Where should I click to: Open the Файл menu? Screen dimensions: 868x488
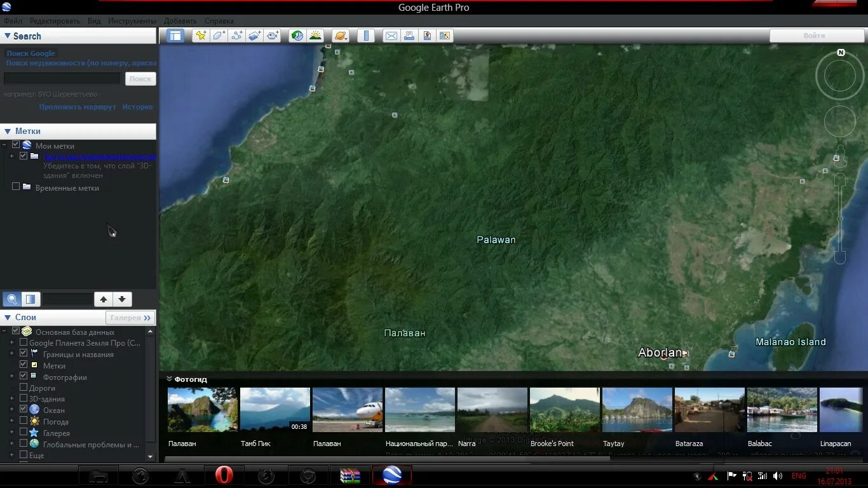pyautogui.click(x=13, y=21)
